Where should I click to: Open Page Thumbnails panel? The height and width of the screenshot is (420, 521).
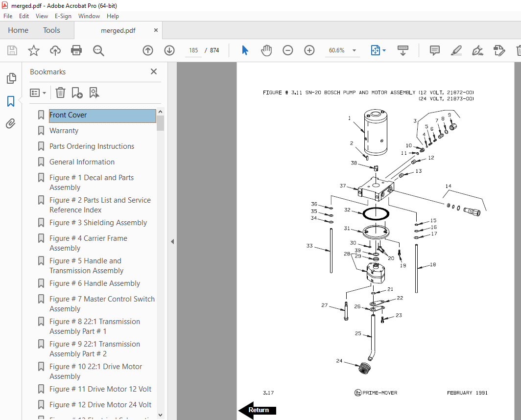pyautogui.click(x=11, y=78)
